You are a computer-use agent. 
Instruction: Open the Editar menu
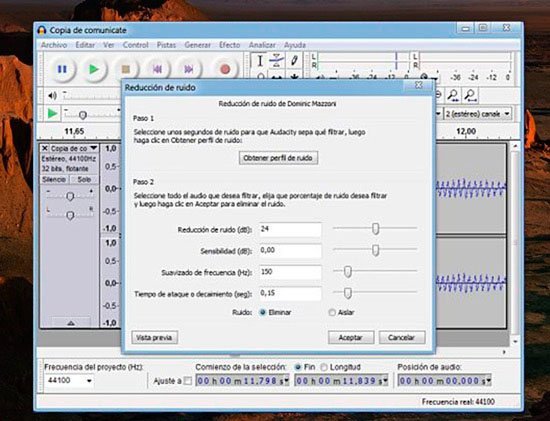click(85, 45)
